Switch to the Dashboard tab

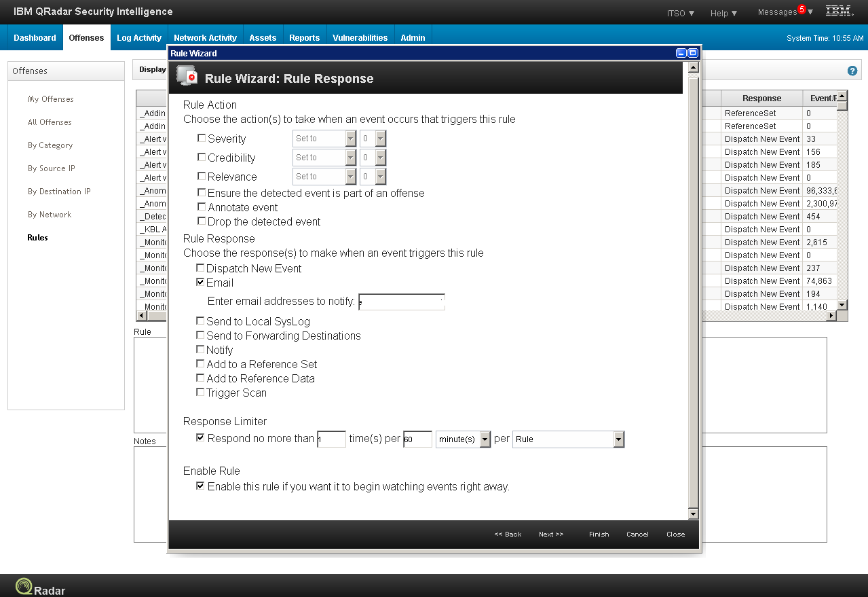coord(35,37)
